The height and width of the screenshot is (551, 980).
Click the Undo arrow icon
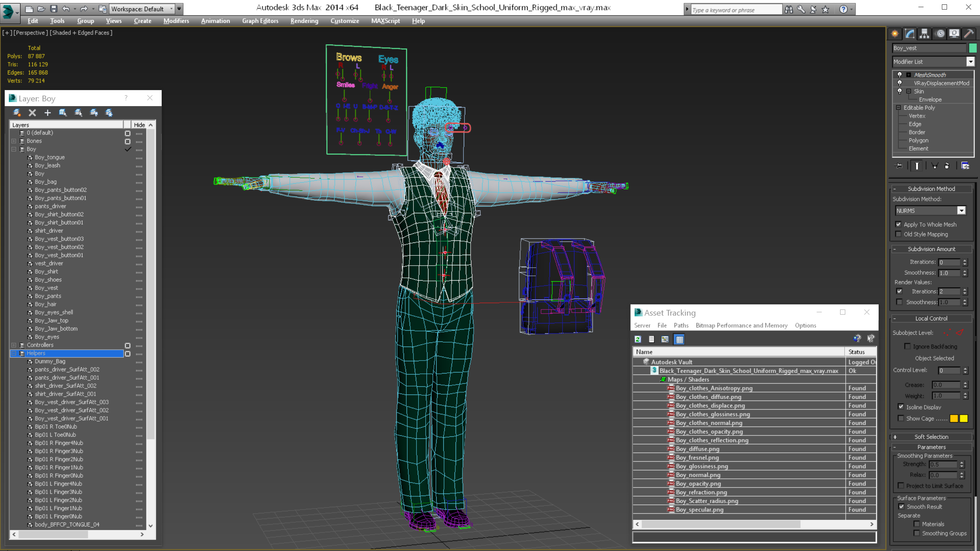coord(66,9)
